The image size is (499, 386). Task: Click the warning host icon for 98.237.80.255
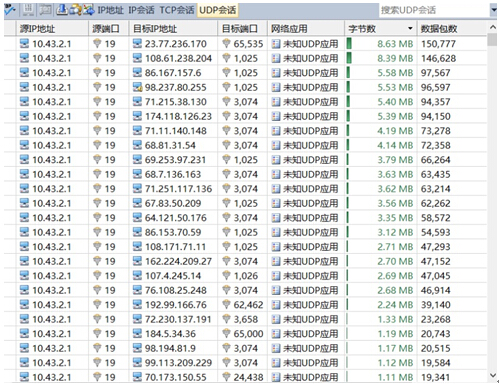pos(137,87)
